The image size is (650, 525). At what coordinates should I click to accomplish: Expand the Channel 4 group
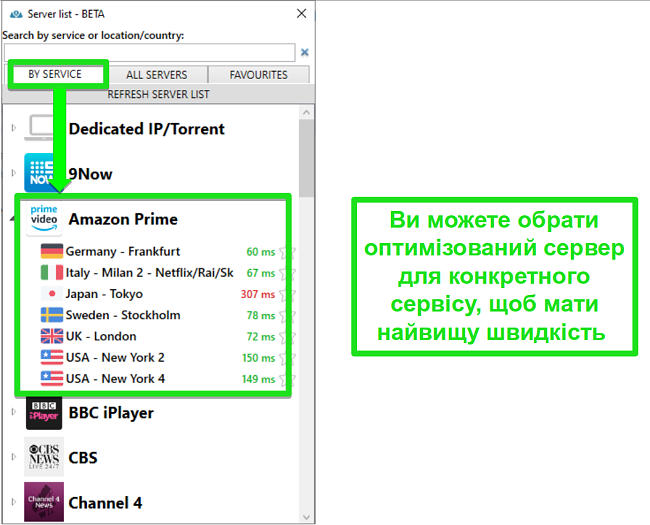(x=14, y=501)
